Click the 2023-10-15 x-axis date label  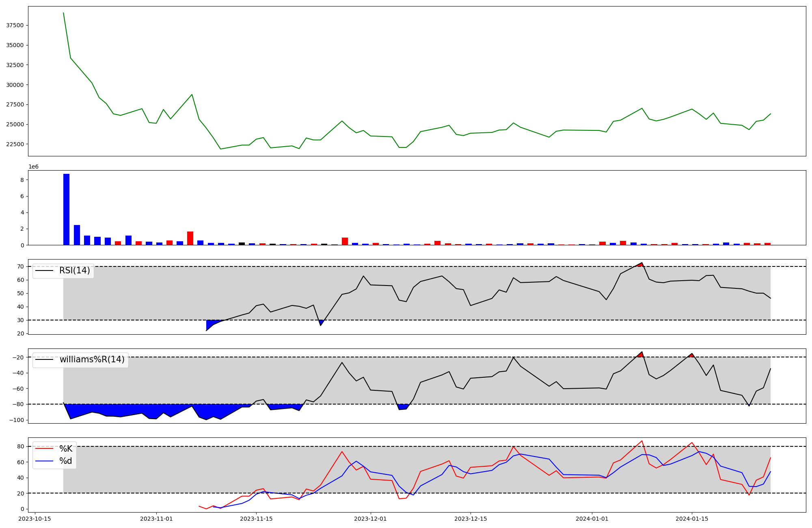(35, 519)
